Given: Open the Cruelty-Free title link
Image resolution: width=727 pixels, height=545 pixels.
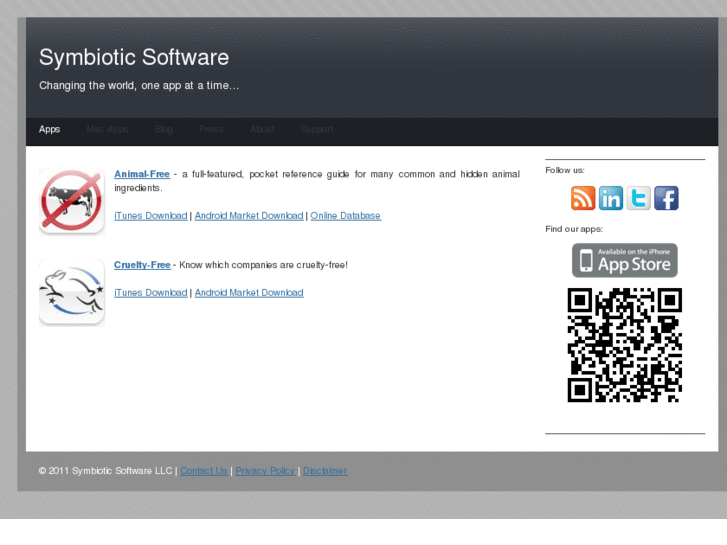Looking at the screenshot, I should click(142, 265).
